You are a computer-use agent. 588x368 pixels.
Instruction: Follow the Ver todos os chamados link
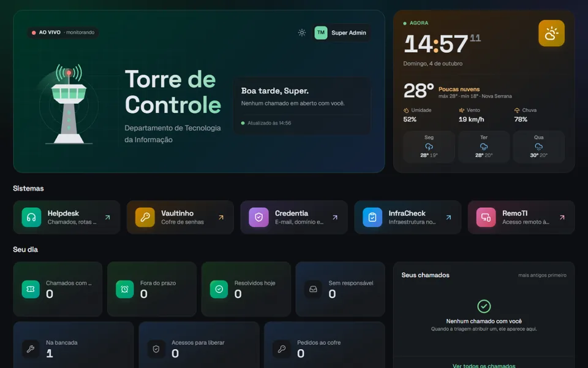(x=484, y=366)
